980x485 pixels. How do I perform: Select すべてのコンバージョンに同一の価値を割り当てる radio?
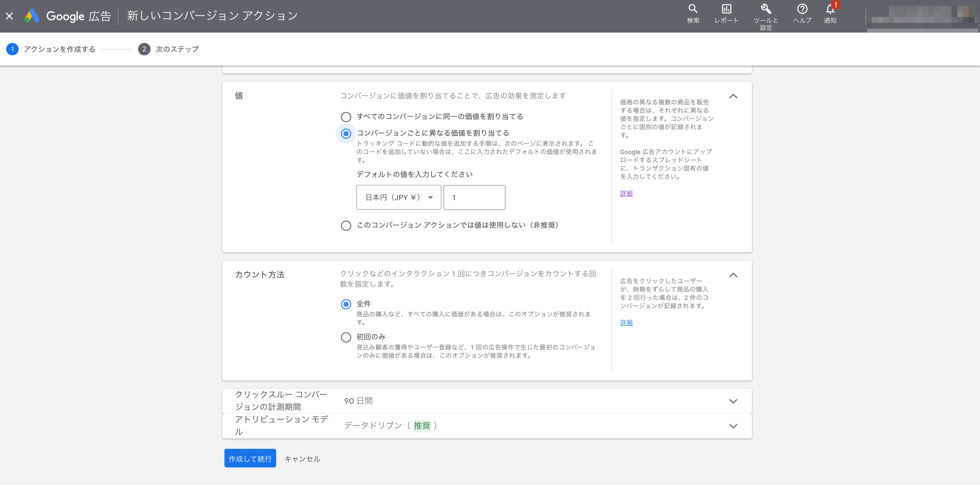pyautogui.click(x=346, y=117)
